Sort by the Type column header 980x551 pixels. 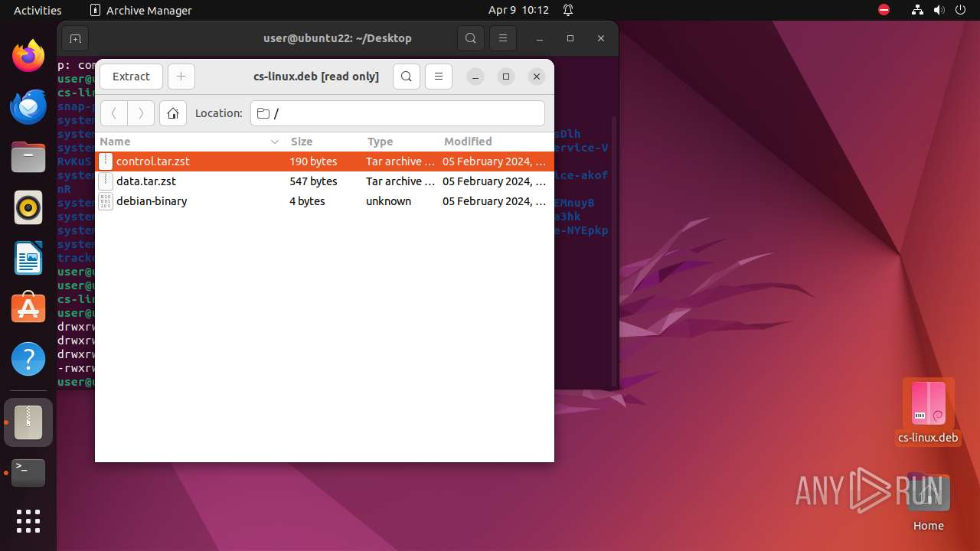tap(400, 142)
